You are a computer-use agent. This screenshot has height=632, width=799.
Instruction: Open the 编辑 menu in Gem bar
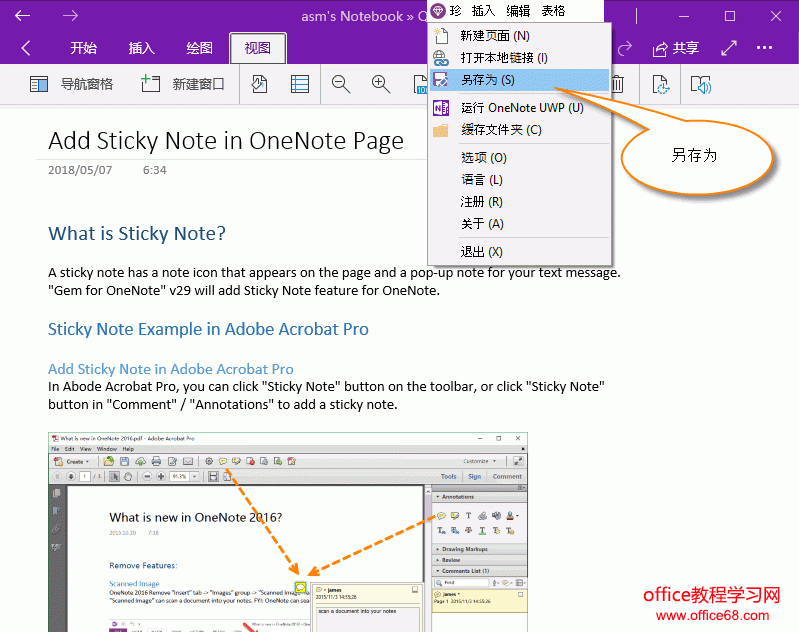tap(518, 11)
